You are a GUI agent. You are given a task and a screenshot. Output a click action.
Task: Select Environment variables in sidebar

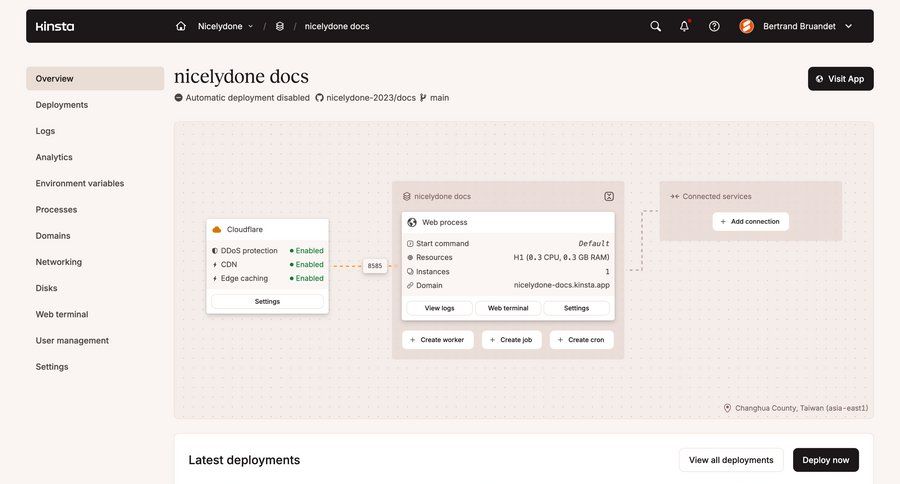pos(80,184)
